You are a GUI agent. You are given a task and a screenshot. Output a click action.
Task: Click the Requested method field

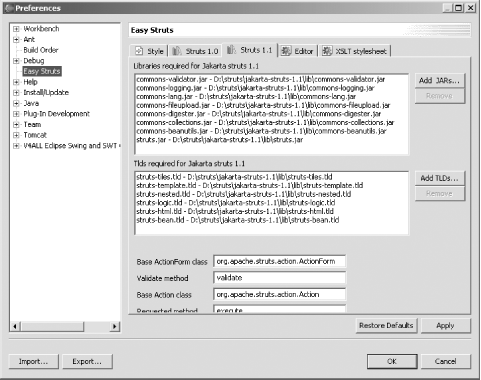tap(279, 309)
